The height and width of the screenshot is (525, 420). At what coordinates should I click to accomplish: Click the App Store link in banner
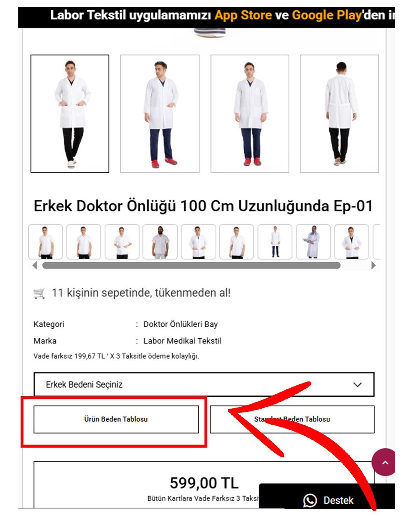pyautogui.click(x=243, y=15)
